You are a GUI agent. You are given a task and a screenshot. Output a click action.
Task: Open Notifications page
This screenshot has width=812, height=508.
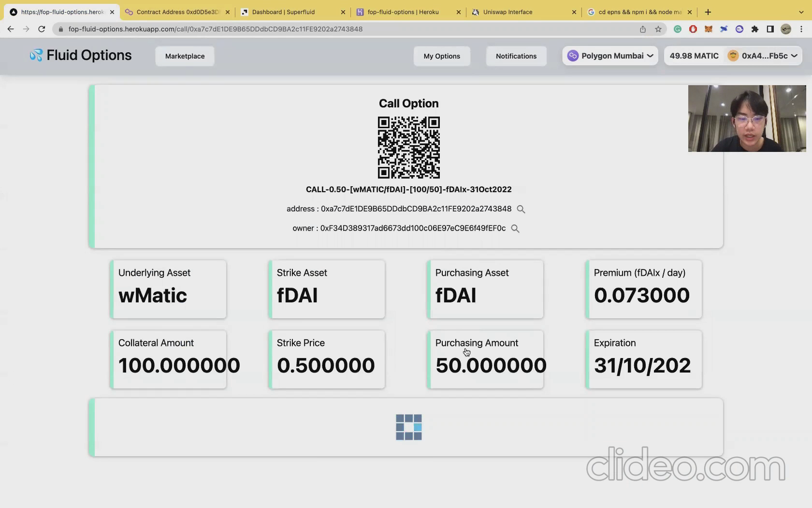[x=516, y=56]
